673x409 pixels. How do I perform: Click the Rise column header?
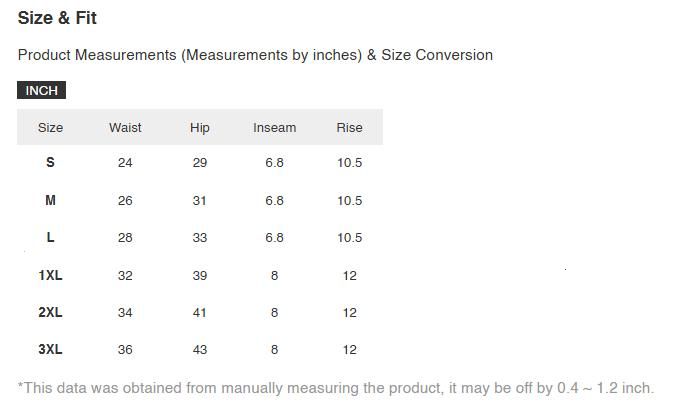pos(349,128)
